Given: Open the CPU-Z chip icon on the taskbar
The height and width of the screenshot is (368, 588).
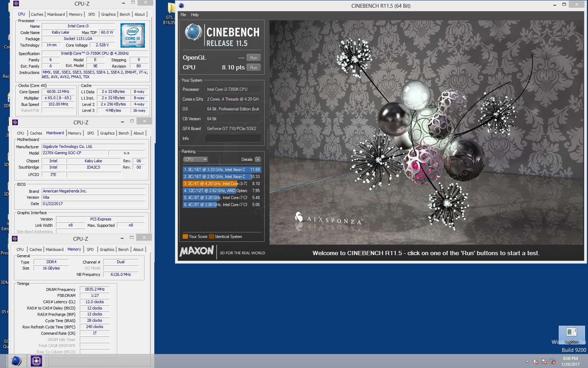Looking at the screenshot, I should pos(36,361).
